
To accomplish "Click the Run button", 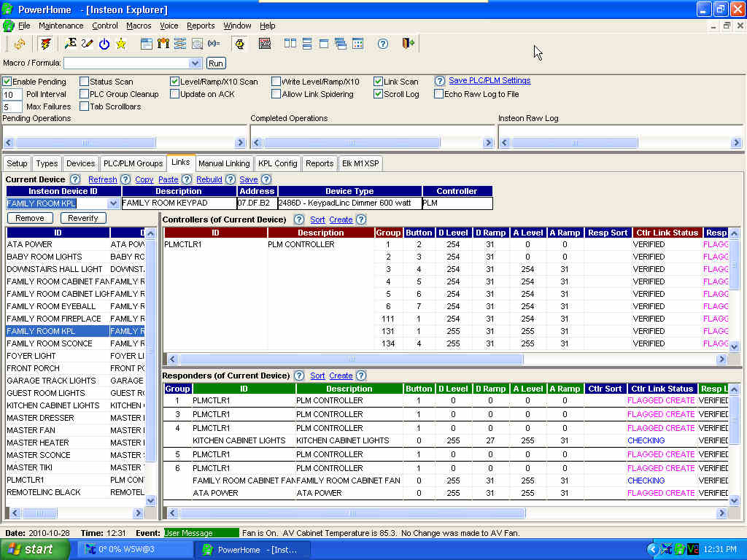I will (x=216, y=63).
